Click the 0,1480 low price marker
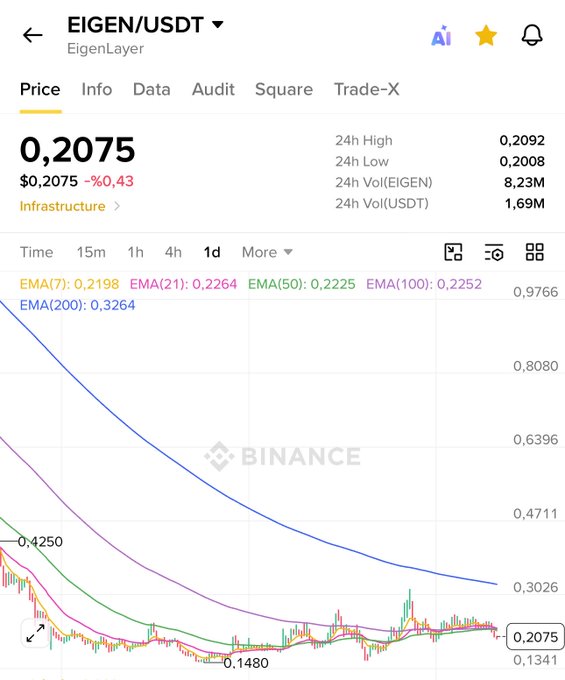Image resolution: width=565 pixels, height=680 pixels. coord(246,663)
